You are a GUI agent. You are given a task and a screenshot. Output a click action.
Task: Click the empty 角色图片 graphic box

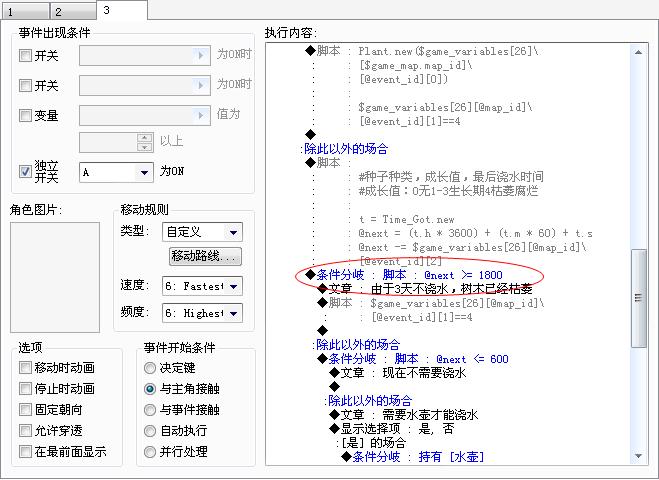55,277
